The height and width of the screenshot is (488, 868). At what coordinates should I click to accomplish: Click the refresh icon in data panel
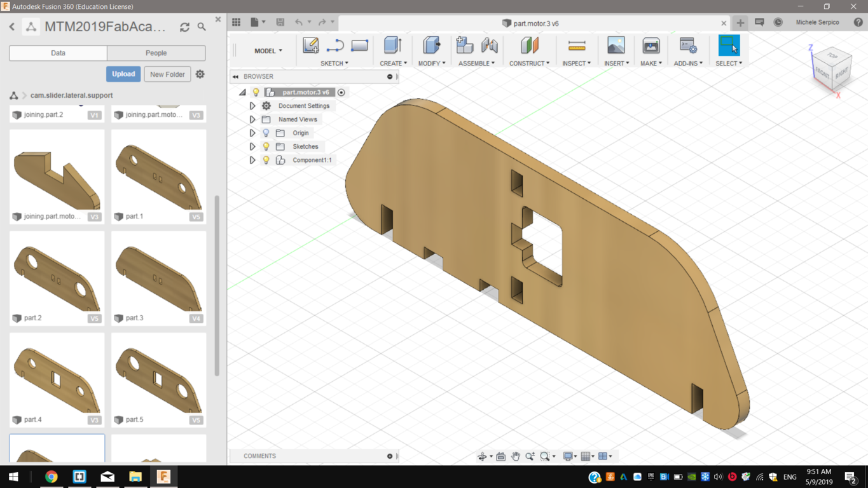point(184,27)
